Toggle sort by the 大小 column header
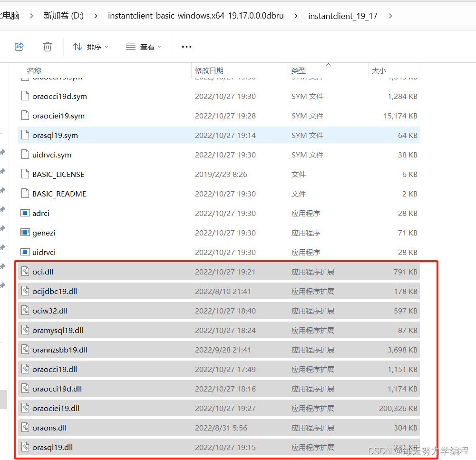This screenshot has width=476, height=460. click(x=379, y=70)
